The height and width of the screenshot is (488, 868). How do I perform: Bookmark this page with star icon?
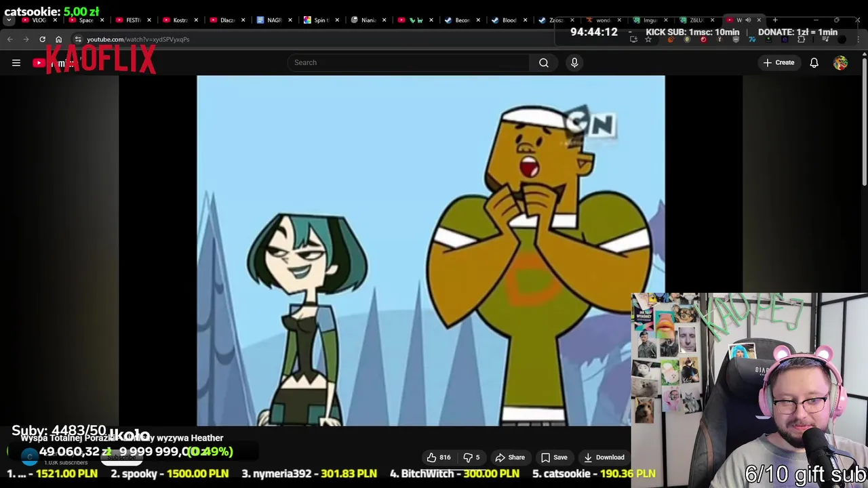coord(648,39)
